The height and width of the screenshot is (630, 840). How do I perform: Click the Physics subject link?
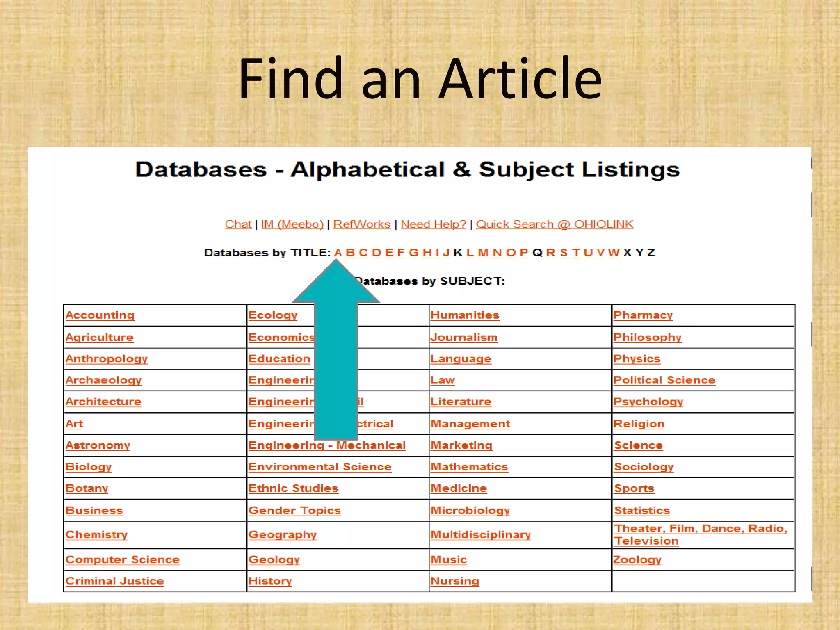click(x=637, y=359)
